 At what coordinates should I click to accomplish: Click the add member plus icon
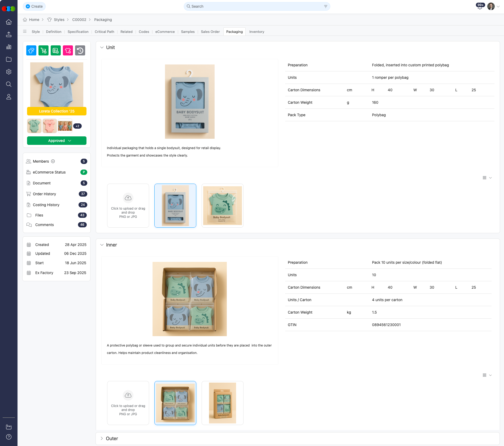53,161
